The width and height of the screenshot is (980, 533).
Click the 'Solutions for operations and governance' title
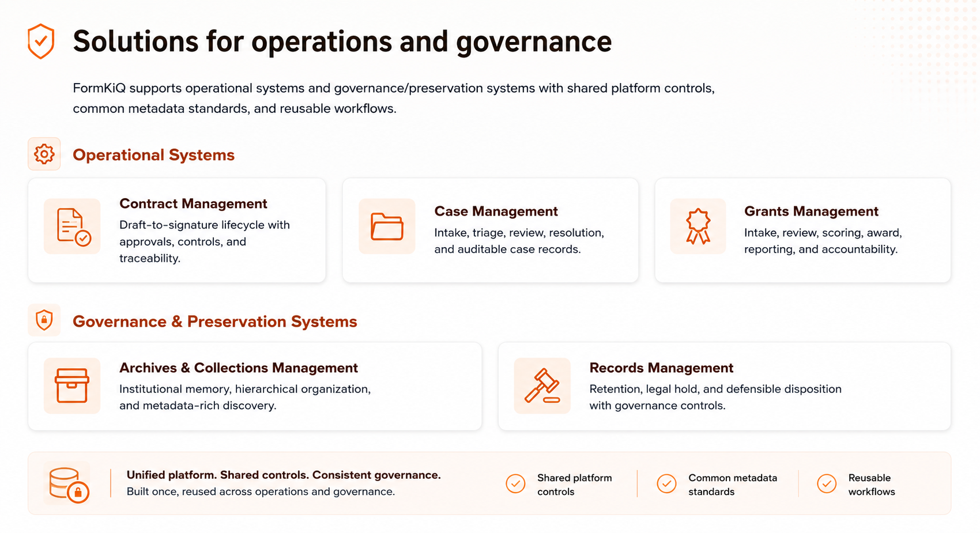coord(342,41)
